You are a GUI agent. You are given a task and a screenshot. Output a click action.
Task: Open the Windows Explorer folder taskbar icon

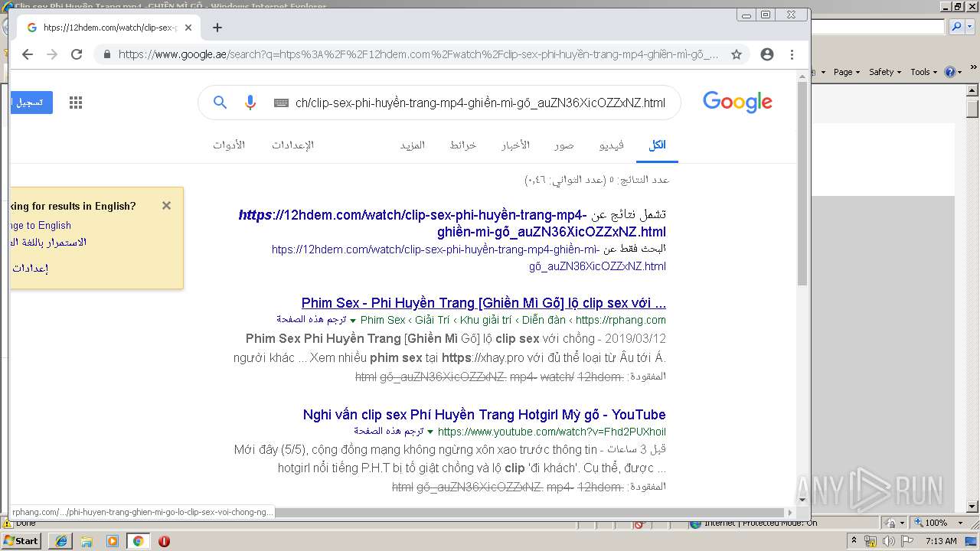pos(87,540)
